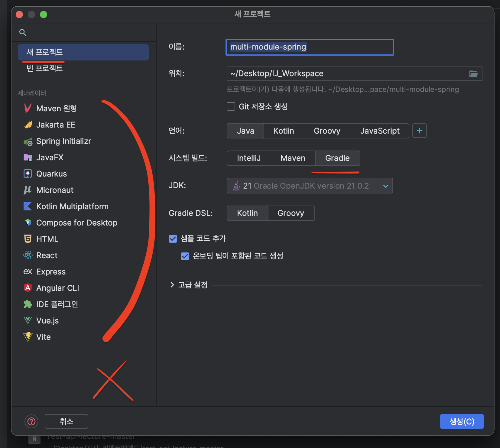Select JavaScript as the language
Image resolution: width=500 pixels, height=448 pixels.
[380, 131]
